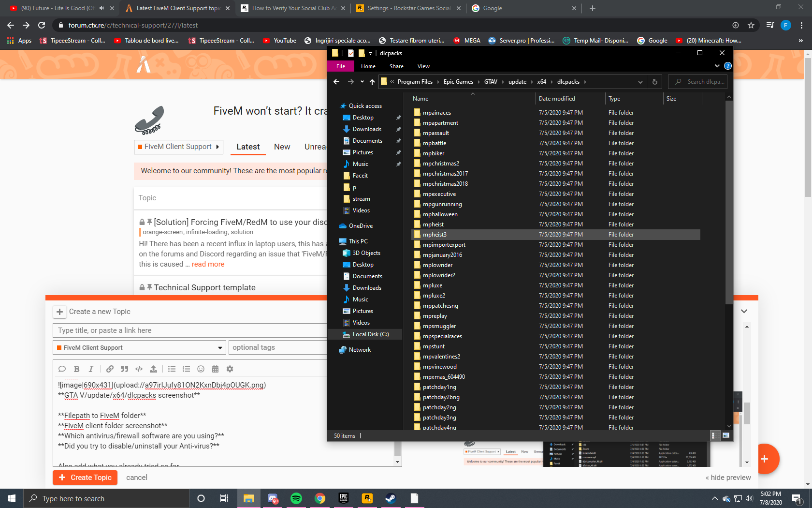Select OneDrive in the navigation pane
The image size is (812, 508).
click(x=361, y=226)
